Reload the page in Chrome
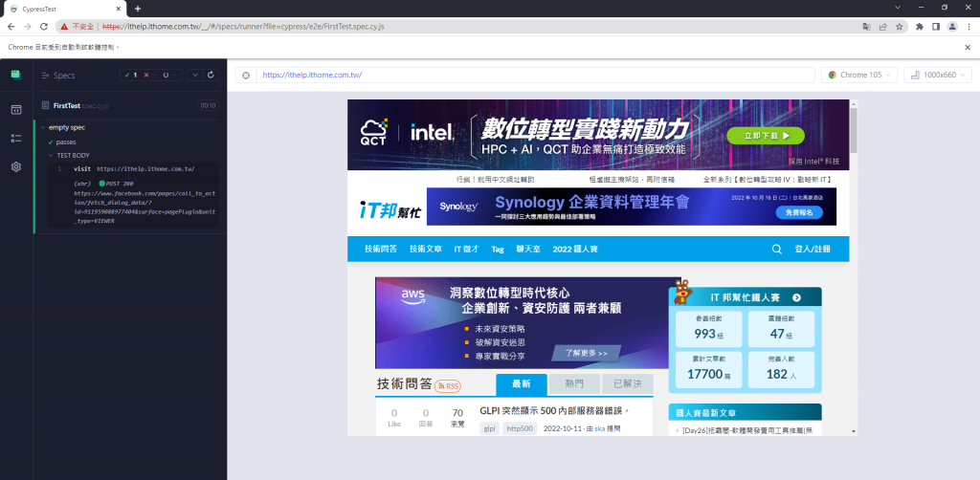 click(44, 27)
